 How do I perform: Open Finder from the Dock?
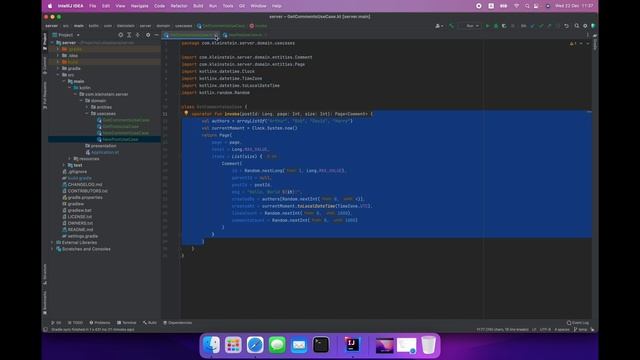[211, 345]
